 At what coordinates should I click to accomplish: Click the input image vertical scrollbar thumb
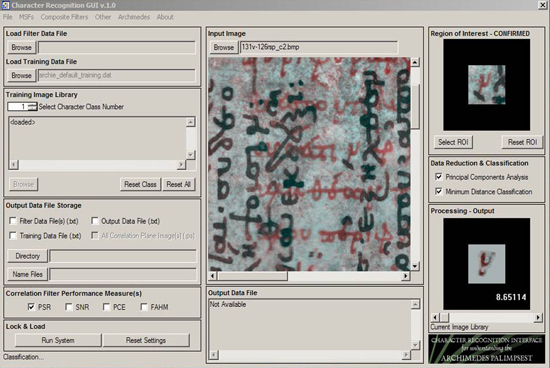click(x=415, y=107)
